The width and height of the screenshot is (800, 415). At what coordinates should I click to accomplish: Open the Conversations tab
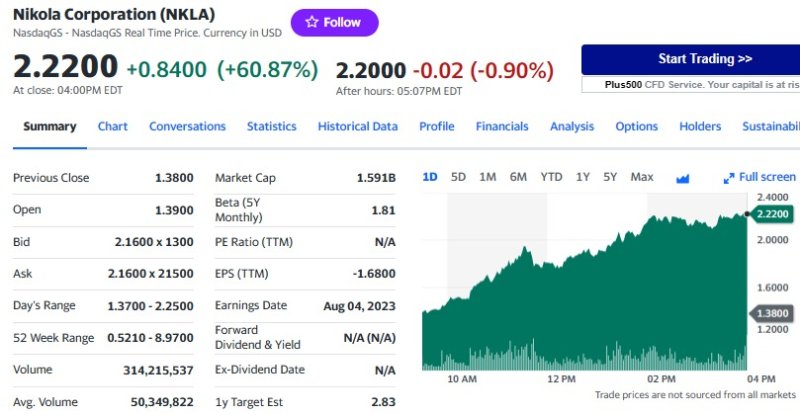(x=187, y=127)
